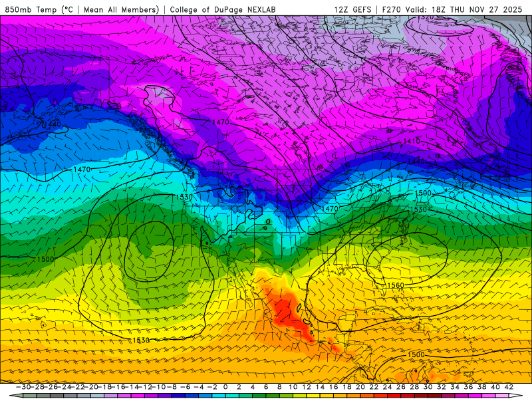Click the "850mb Temp (°C" title text
This screenshot has height=399, width=532.
[x=39, y=9]
